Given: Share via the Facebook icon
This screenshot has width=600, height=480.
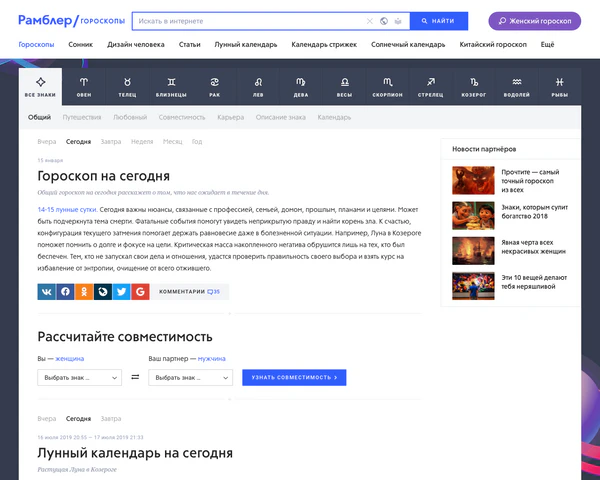Looking at the screenshot, I should click(x=66, y=292).
